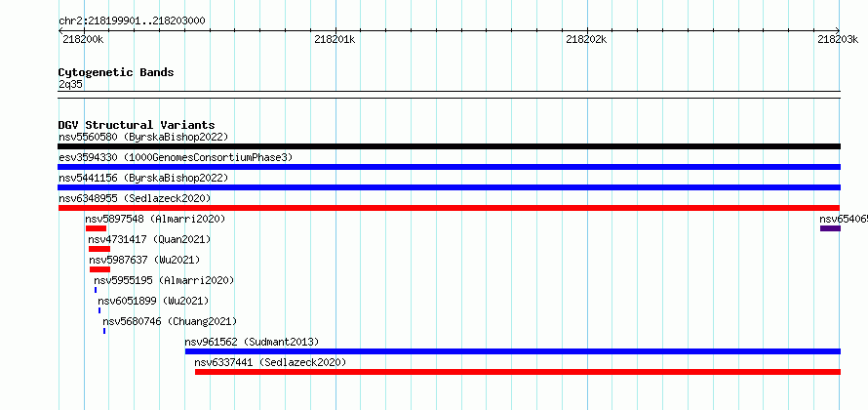Screen dimensions: 868x410
Task: Click the purple variant bar at right edge
Action: click(830, 228)
